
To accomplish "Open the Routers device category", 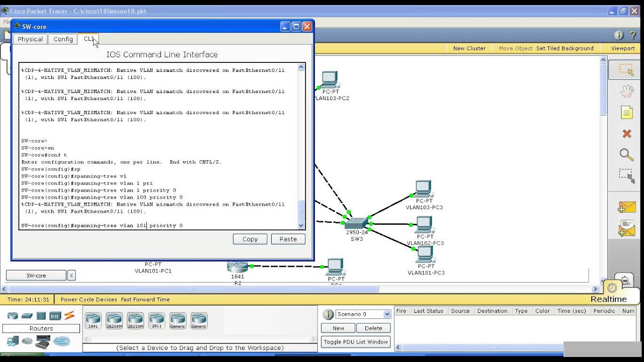I will [13, 316].
